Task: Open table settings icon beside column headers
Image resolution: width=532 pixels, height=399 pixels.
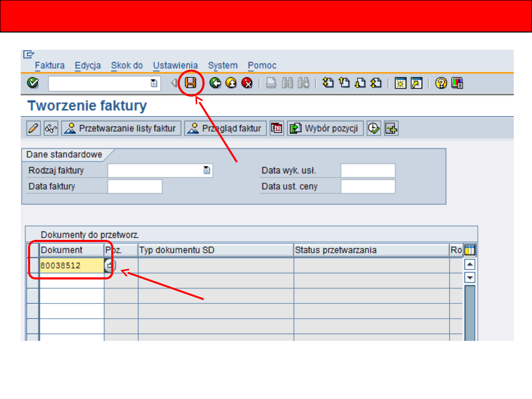Action: tap(470, 250)
